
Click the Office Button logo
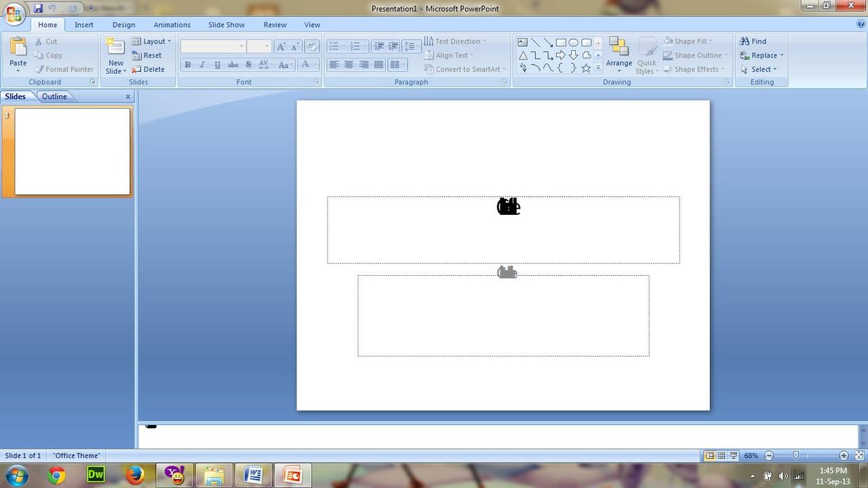click(x=14, y=14)
